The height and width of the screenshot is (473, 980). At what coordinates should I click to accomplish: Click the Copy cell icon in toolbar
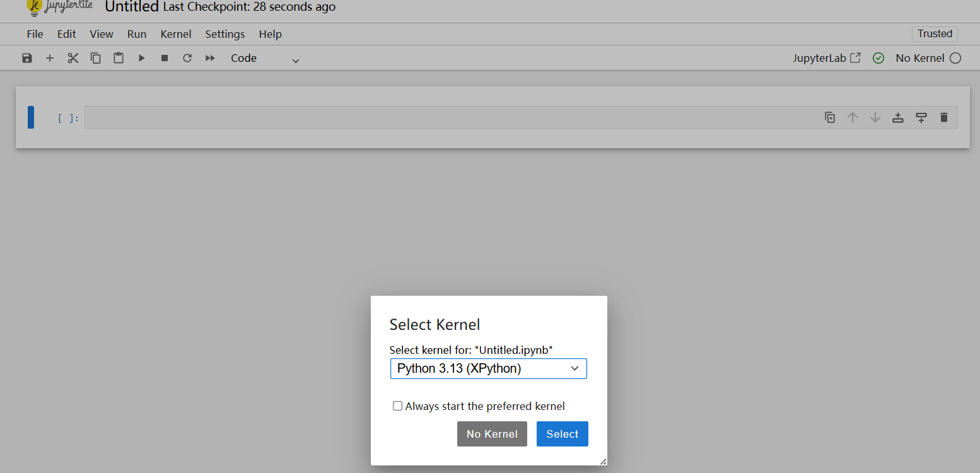click(96, 58)
